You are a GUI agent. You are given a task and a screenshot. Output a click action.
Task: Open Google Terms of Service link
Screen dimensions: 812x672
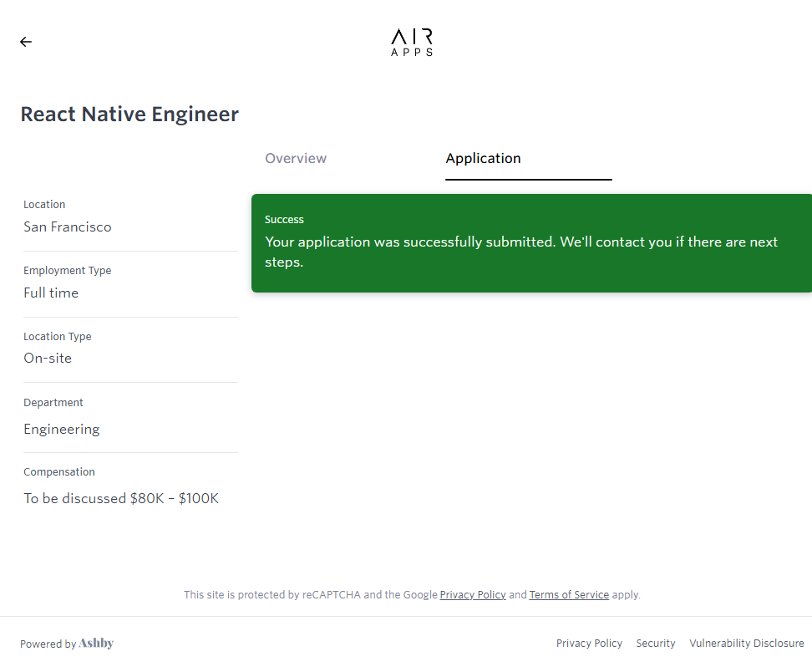(569, 595)
